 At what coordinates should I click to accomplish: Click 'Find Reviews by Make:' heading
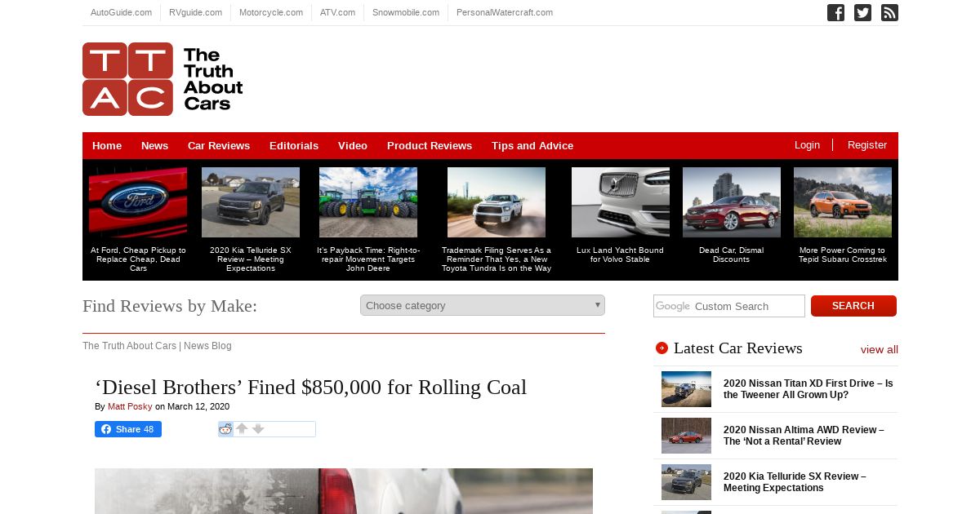[x=170, y=306]
